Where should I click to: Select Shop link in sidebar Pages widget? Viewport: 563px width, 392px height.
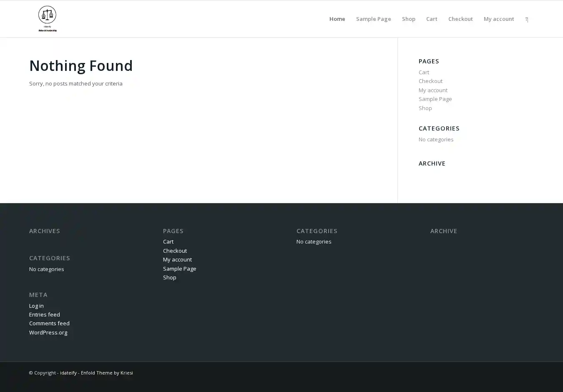coord(425,108)
